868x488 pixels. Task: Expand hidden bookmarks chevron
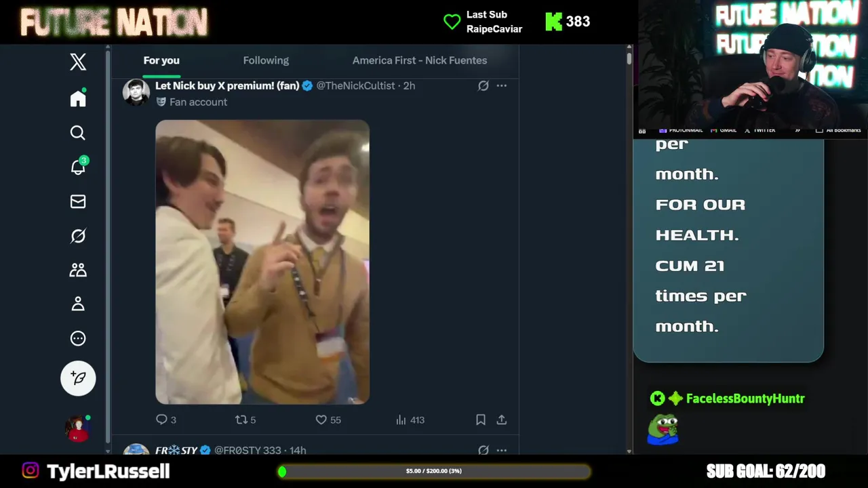click(x=797, y=130)
